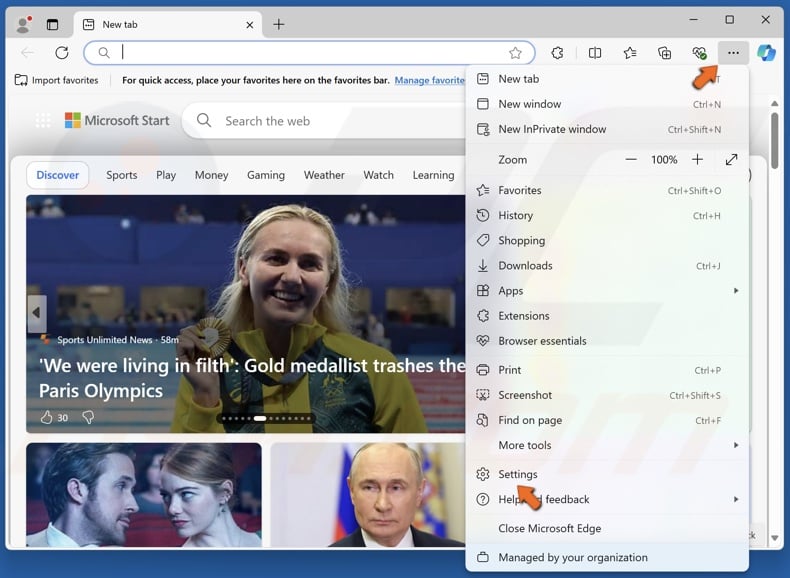Viewport: 790px width, 578px height.
Task: Increase zoom with the plus button
Action: (697, 160)
